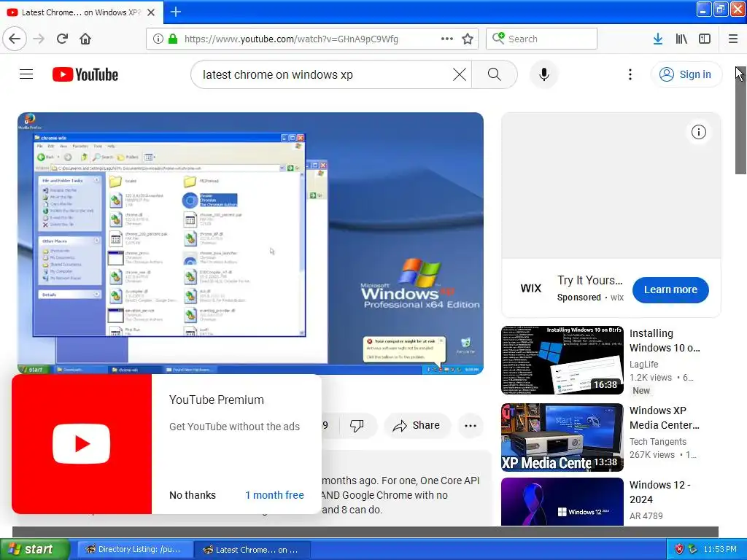Open the Library icon in the toolbar
The width and height of the screenshot is (747, 560).
point(681,39)
